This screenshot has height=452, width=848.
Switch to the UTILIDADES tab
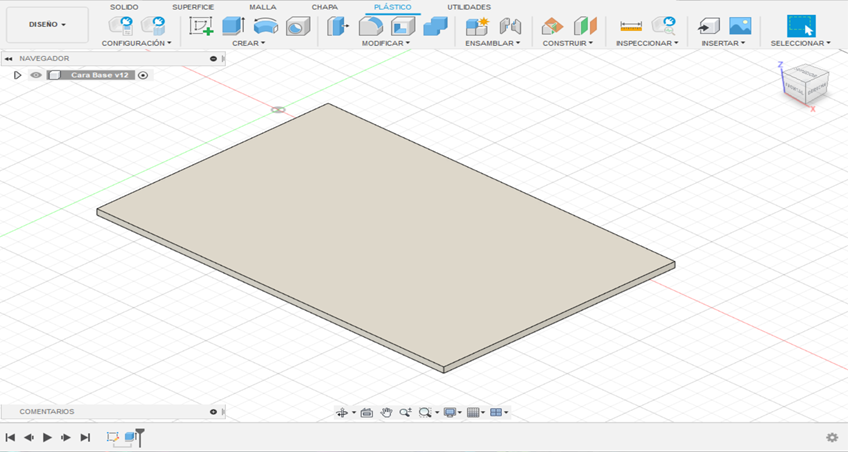tap(469, 7)
